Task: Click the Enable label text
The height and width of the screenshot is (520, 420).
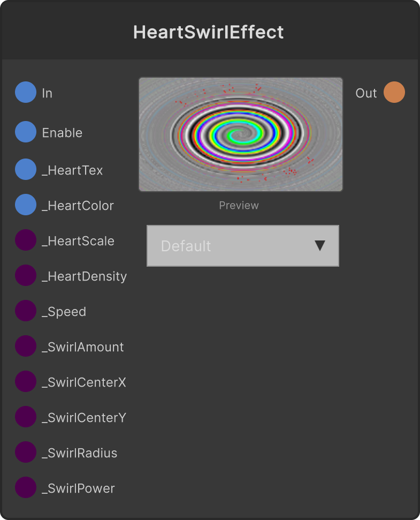Action: (x=62, y=133)
